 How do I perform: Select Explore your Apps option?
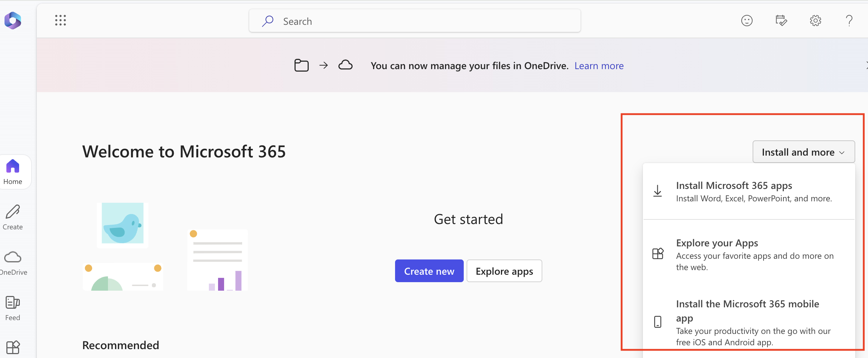(749, 254)
